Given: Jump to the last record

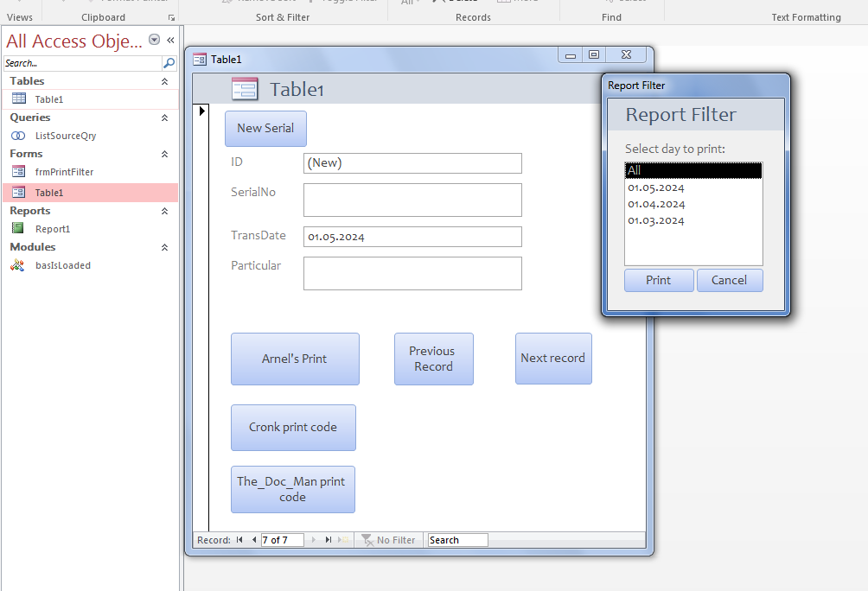Looking at the screenshot, I should [x=329, y=540].
